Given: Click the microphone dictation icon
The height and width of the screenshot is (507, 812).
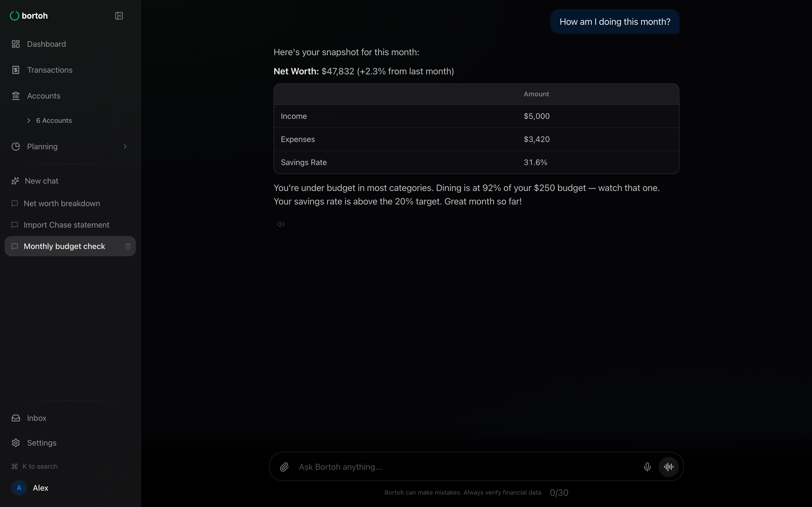Looking at the screenshot, I should [647, 467].
